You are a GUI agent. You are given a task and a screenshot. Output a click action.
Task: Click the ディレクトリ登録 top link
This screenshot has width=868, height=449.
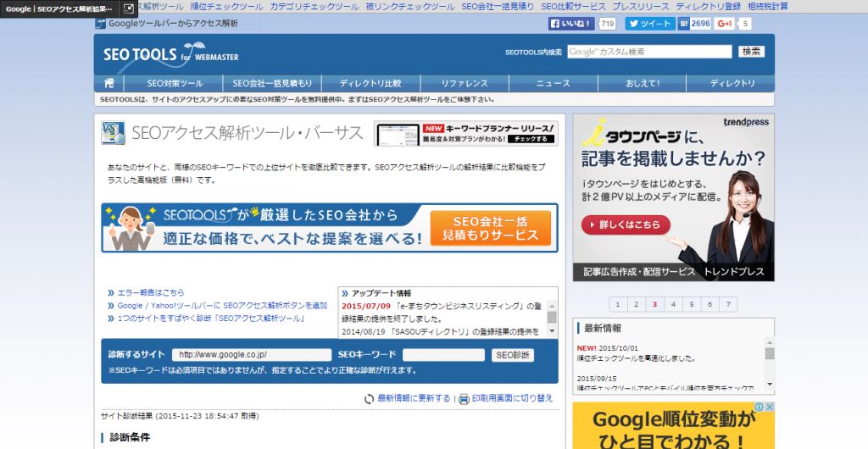coord(708,7)
